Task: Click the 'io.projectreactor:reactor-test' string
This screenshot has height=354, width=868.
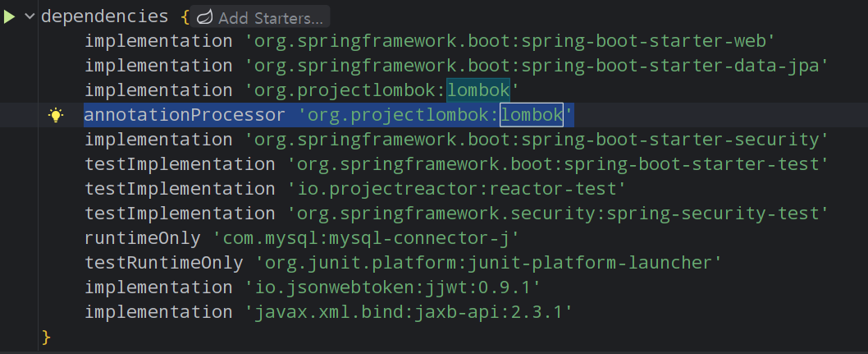Action: (457, 189)
